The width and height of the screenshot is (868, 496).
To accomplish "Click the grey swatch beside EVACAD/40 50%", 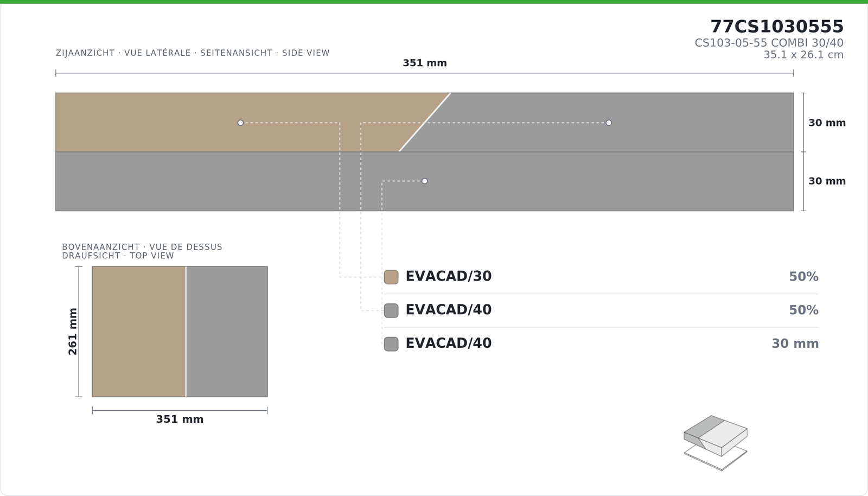I will pyautogui.click(x=391, y=310).
